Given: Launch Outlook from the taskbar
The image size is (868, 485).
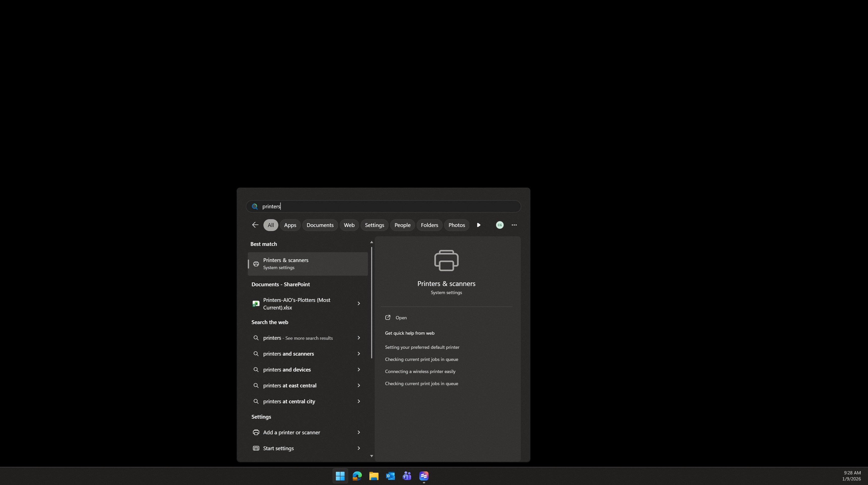Looking at the screenshot, I should [390, 476].
